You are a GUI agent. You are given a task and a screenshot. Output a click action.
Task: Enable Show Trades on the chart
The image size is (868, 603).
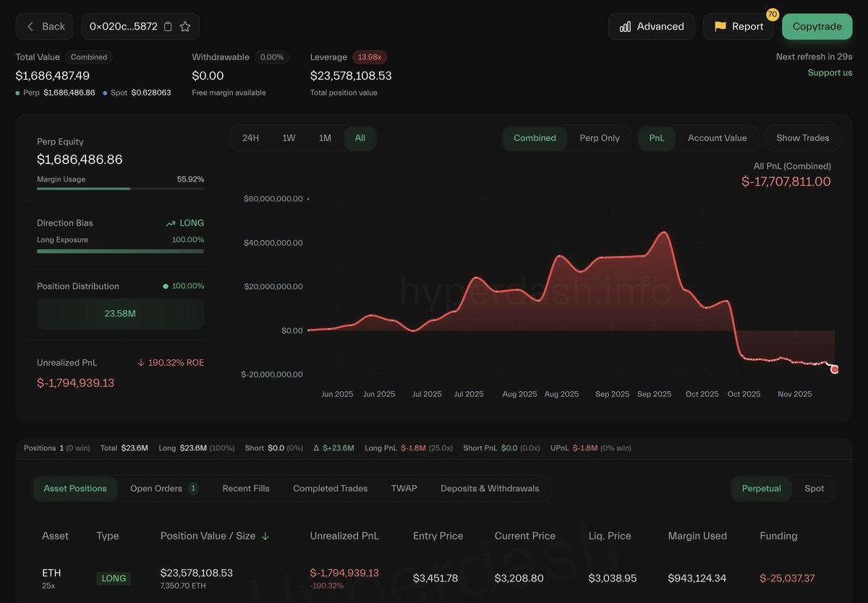point(802,138)
